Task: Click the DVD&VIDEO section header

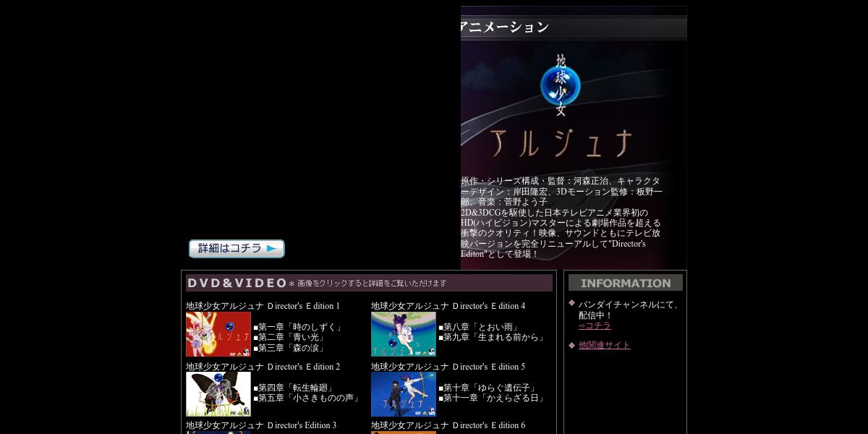Action: point(369,283)
